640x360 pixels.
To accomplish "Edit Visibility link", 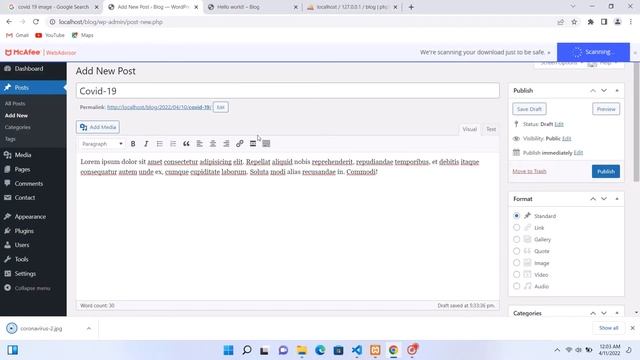I will click(x=567, y=138).
